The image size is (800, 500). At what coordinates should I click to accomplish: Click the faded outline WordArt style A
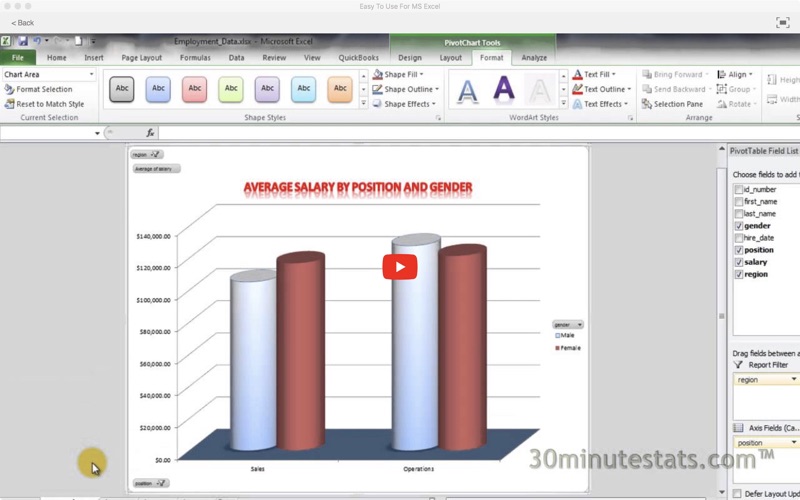pyautogui.click(x=540, y=90)
